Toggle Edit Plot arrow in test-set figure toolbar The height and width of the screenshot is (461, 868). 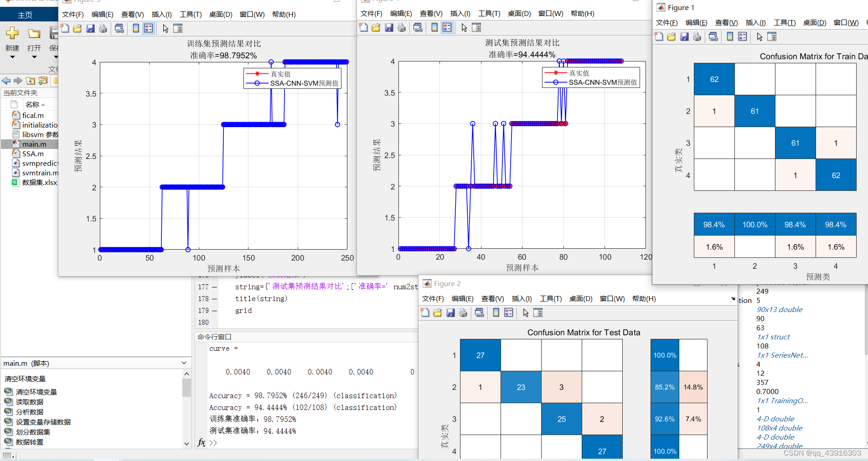464,27
